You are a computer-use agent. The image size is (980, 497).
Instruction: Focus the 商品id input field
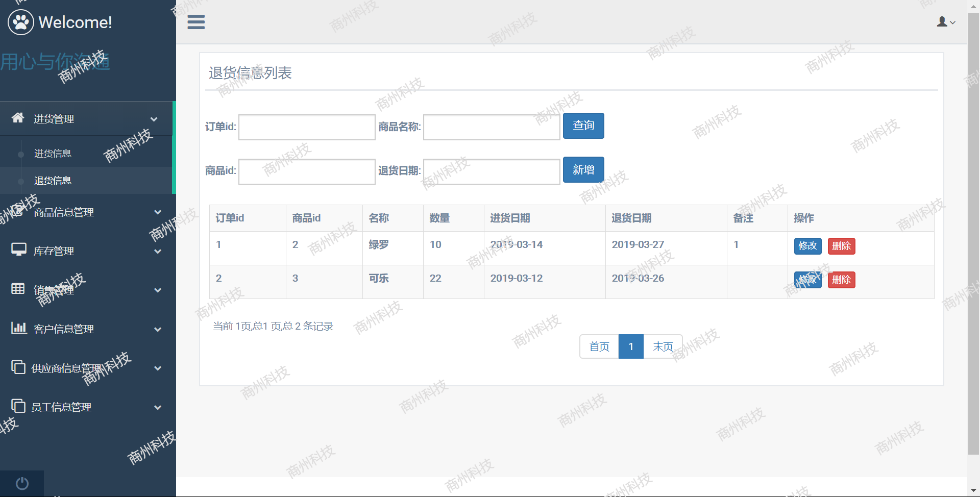click(307, 171)
